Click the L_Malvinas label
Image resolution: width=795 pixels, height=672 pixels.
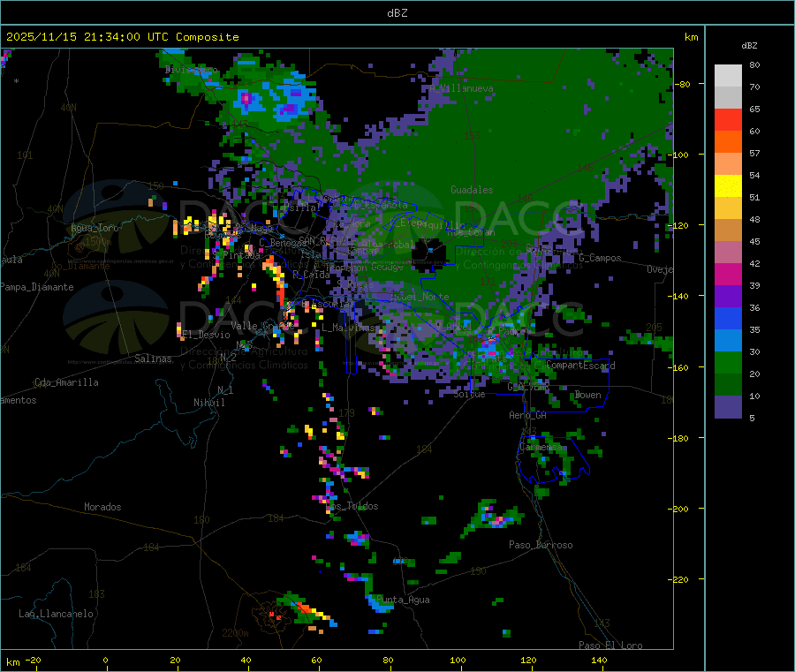pos(348,328)
